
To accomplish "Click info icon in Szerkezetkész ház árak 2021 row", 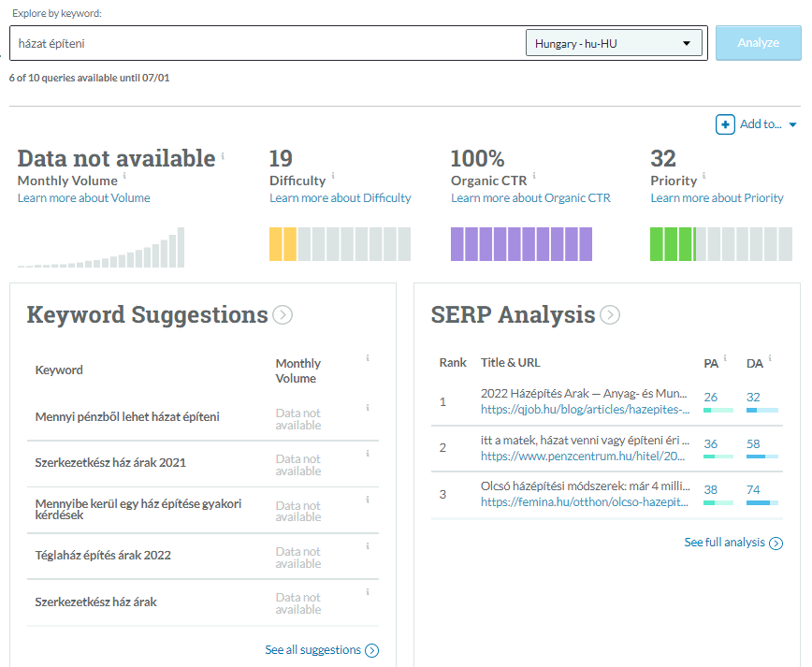I will pos(368,454).
